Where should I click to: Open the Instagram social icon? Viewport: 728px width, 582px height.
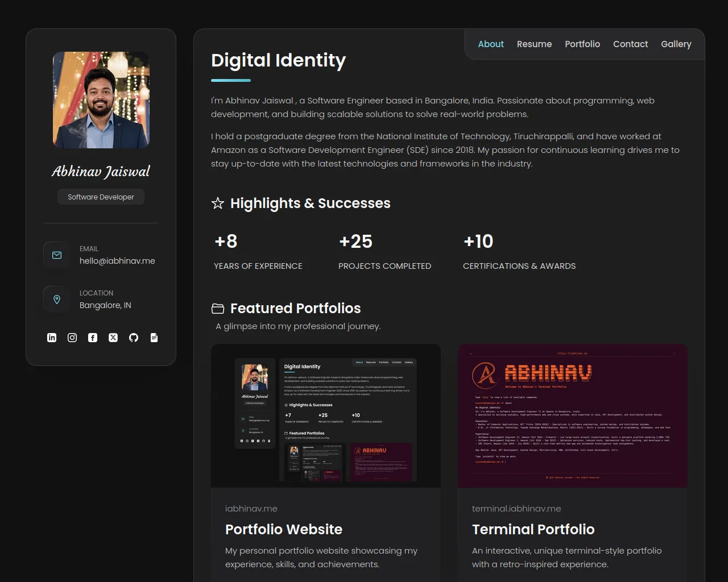(72, 338)
